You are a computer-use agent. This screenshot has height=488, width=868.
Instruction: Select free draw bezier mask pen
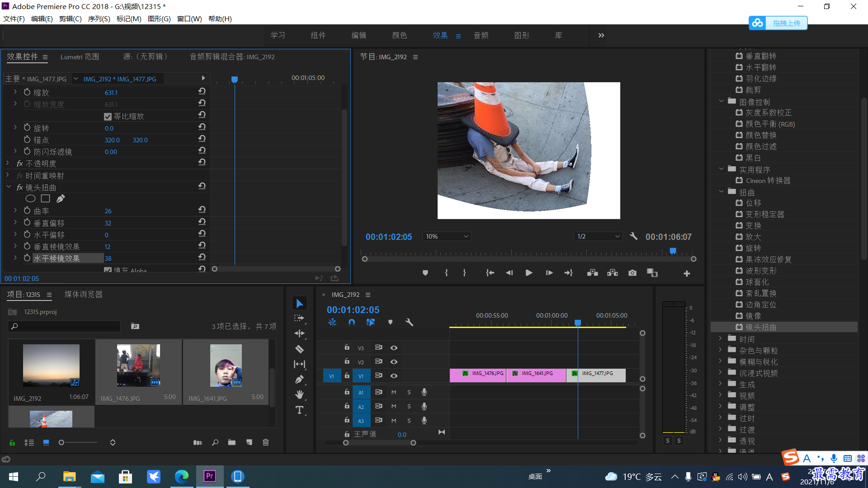(x=61, y=198)
